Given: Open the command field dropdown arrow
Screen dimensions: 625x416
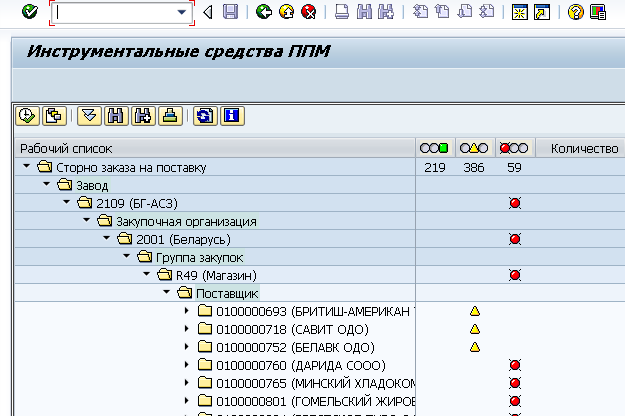Looking at the screenshot, I should click(x=182, y=12).
